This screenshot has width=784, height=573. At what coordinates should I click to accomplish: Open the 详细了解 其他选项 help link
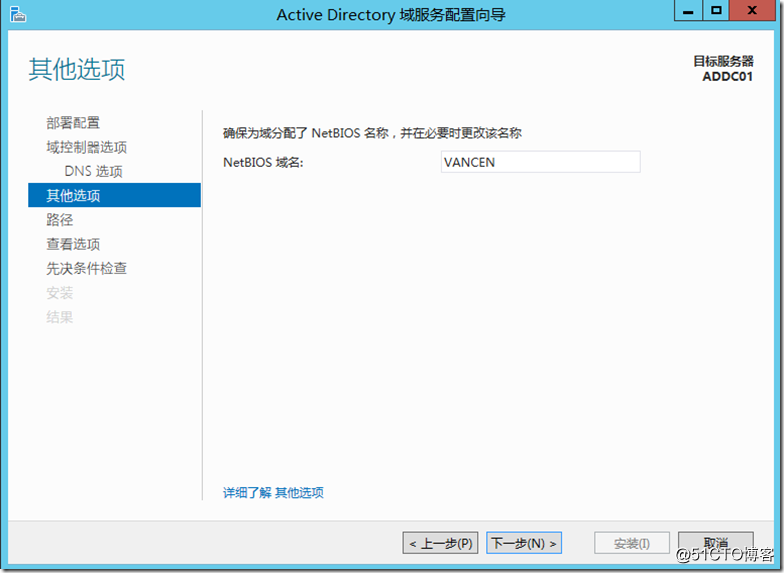click(273, 492)
